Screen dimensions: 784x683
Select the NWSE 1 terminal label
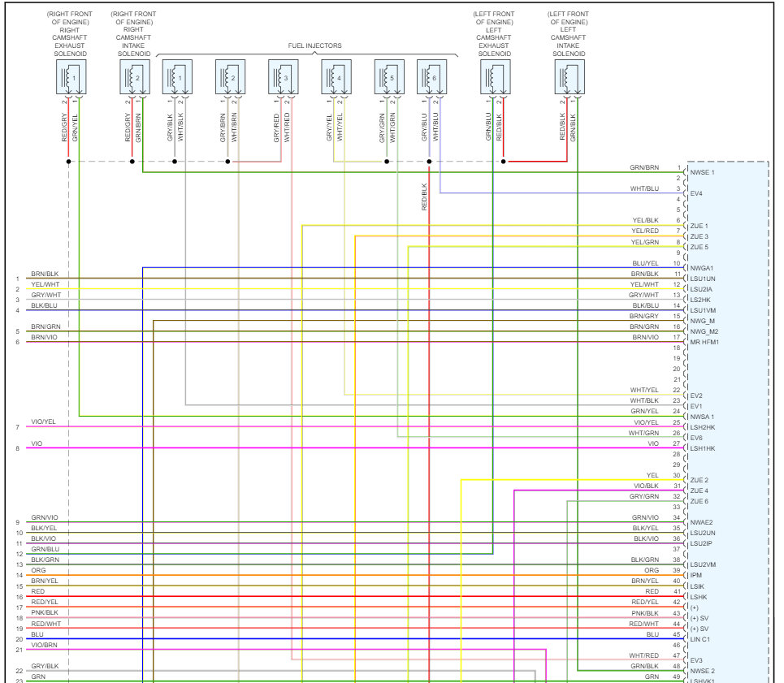point(702,172)
